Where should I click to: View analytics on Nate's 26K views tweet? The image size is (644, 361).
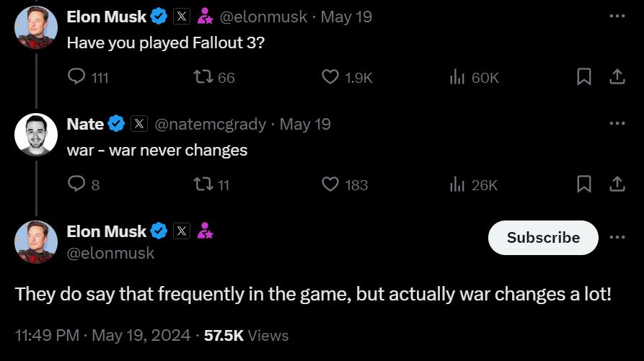457,184
